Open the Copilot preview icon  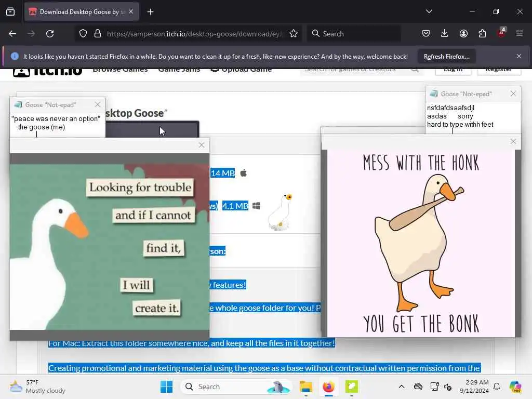515,387
